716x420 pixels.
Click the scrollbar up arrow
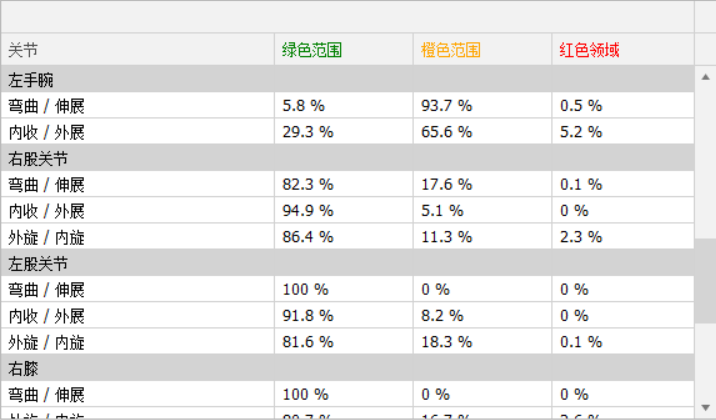pyautogui.click(x=706, y=76)
